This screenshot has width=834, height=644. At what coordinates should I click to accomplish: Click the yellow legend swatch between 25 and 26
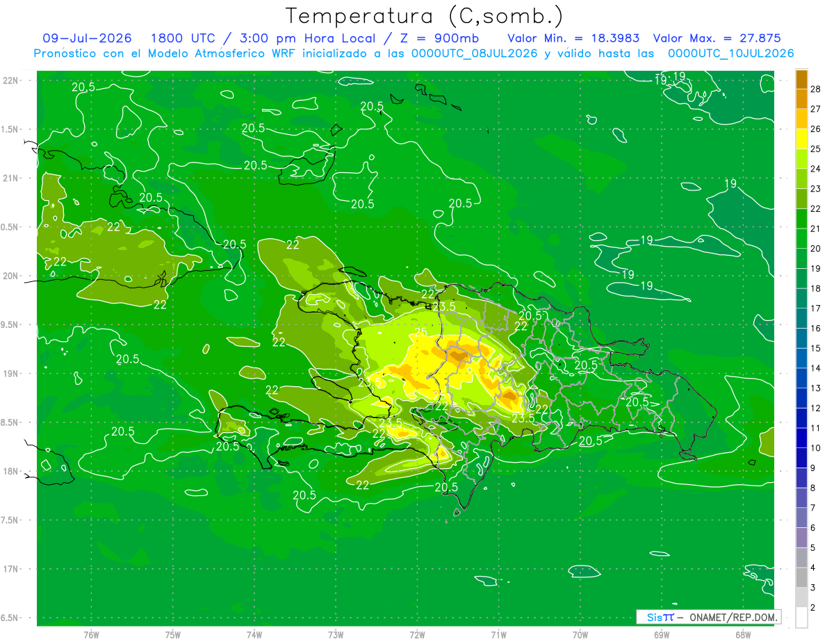[801, 139]
